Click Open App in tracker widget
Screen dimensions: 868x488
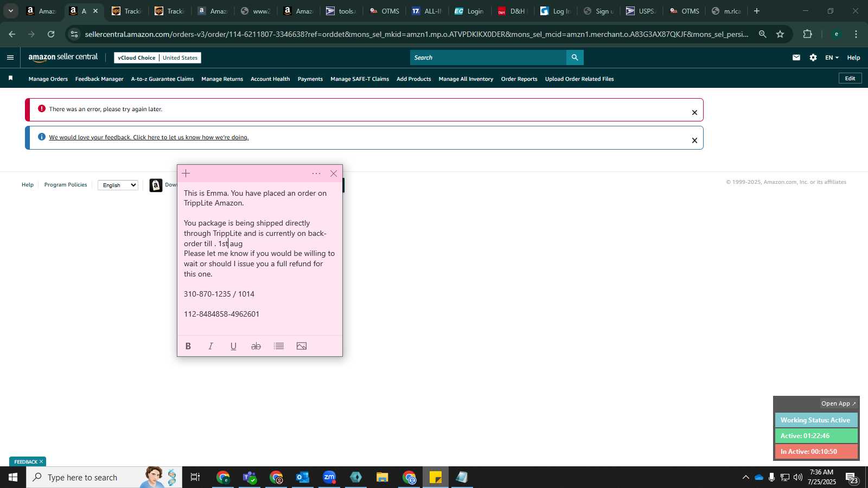coord(838,403)
